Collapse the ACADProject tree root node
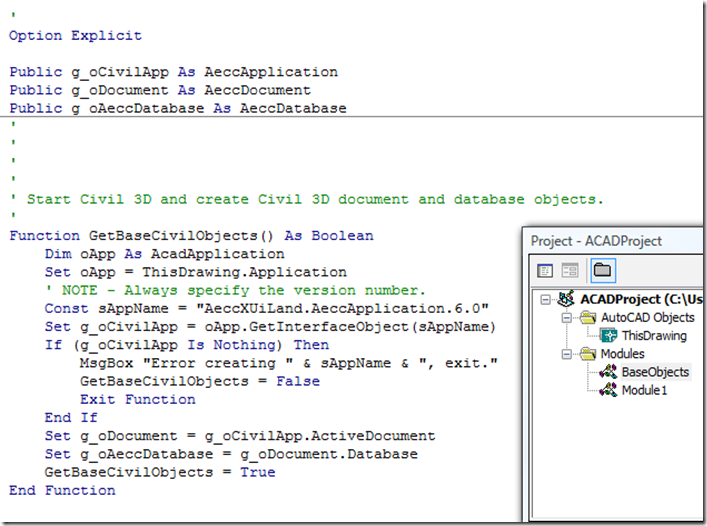This screenshot has width=707, height=526. [546, 299]
